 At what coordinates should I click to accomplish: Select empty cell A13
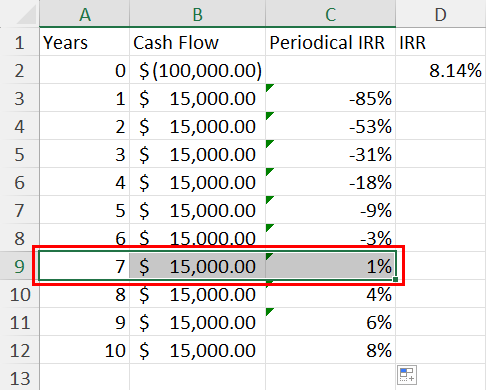[84, 377]
